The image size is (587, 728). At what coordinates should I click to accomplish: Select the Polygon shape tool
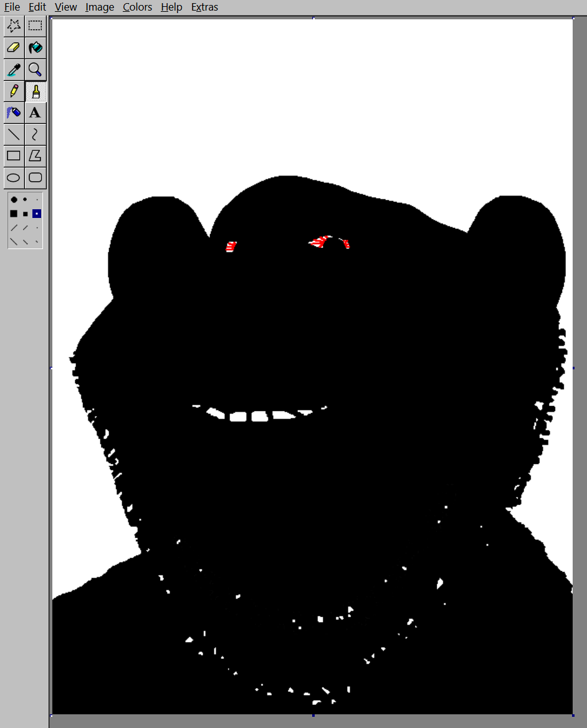(36, 156)
